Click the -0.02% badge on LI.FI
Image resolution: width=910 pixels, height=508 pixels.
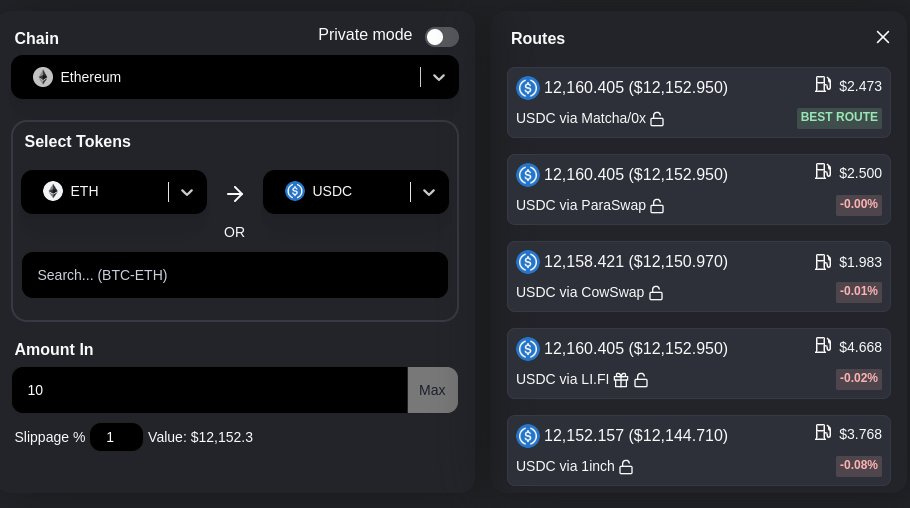(859, 379)
